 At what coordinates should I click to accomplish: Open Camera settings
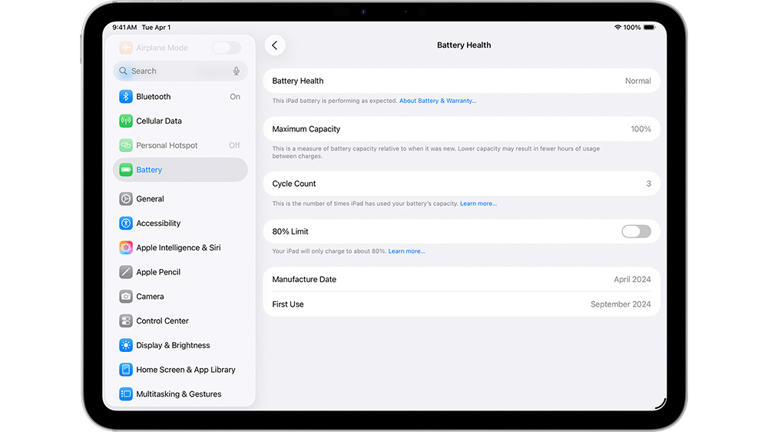180,296
